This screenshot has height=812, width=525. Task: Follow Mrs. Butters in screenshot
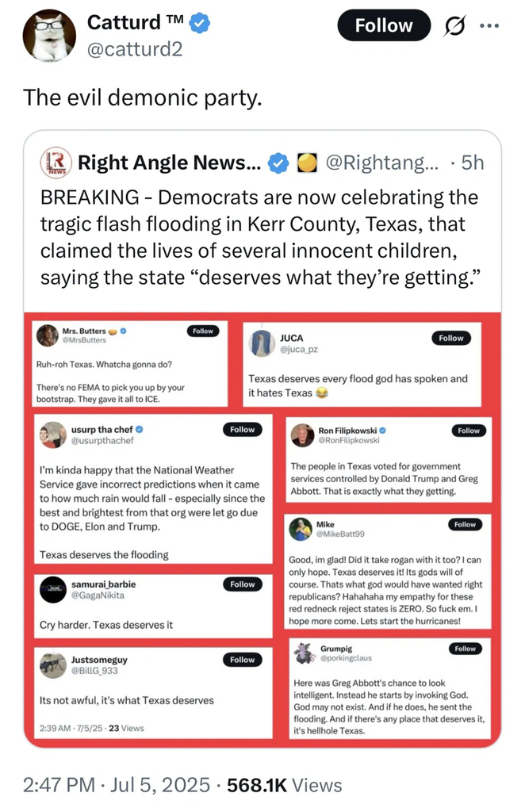click(x=203, y=331)
